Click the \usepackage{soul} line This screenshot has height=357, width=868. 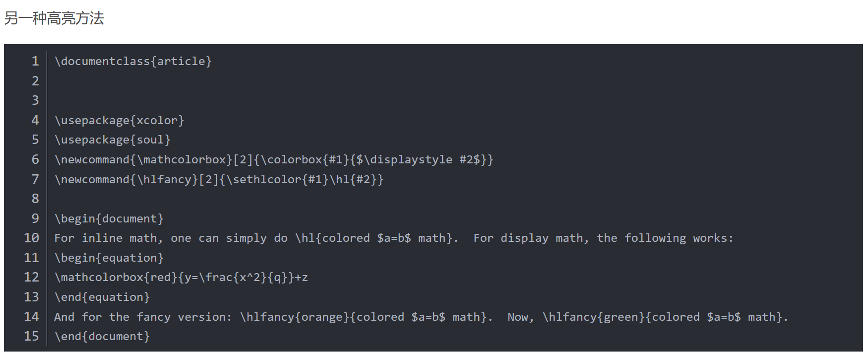click(113, 140)
